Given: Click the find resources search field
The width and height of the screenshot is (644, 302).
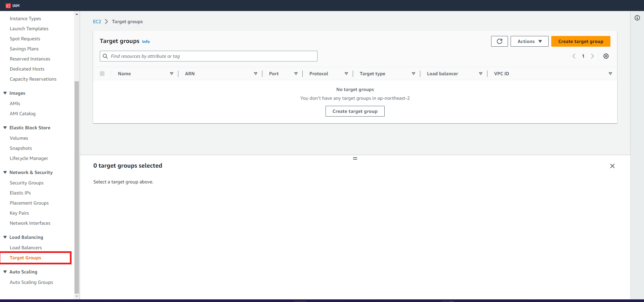Looking at the screenshot, I should point(208,56).
